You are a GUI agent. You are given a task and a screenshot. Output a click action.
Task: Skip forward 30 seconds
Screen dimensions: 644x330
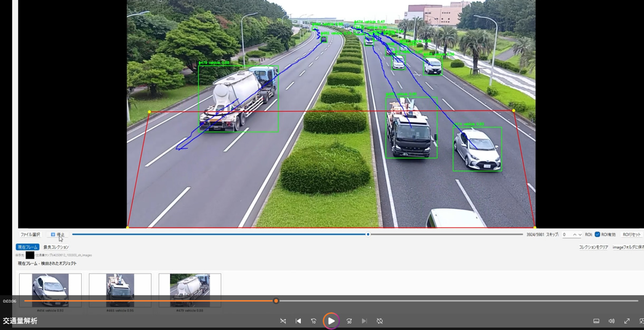point(349,321)
